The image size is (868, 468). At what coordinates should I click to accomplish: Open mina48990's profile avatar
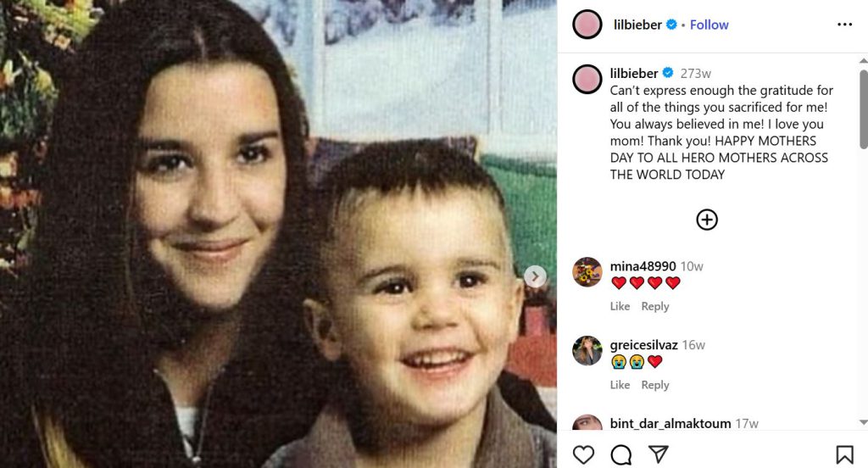(587, 272)
